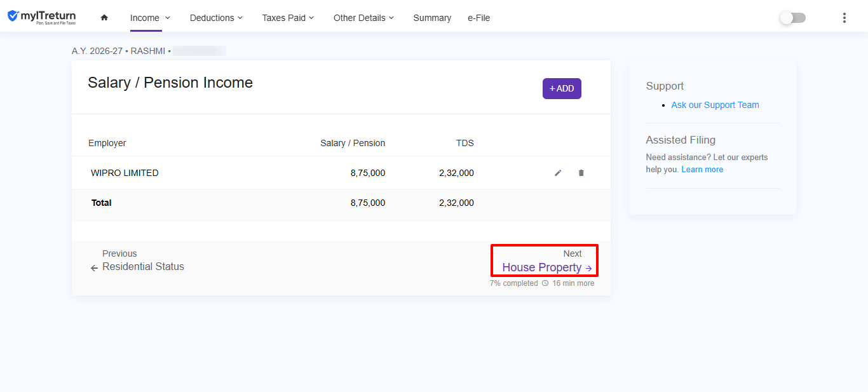Image resolution: width=868 pixels, height=392 pixels.
Task: Add a new salary with + ADD
Action: tap(562, 88)
